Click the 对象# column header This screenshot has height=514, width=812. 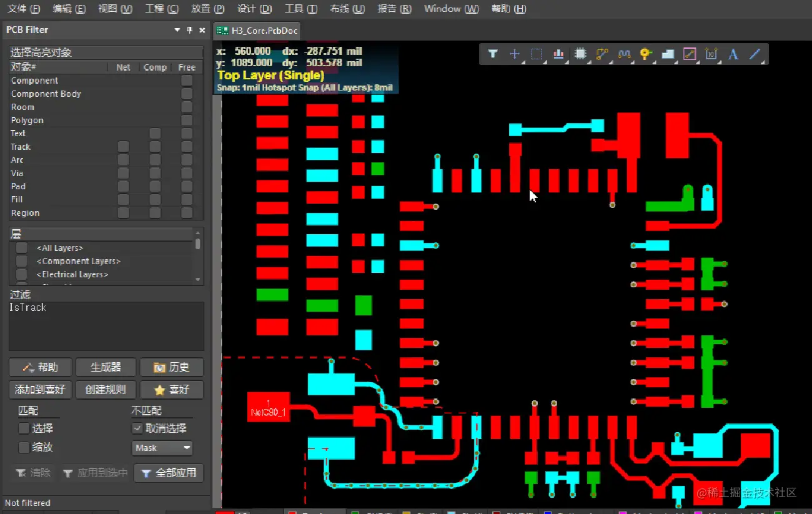(x=57, y=67)
